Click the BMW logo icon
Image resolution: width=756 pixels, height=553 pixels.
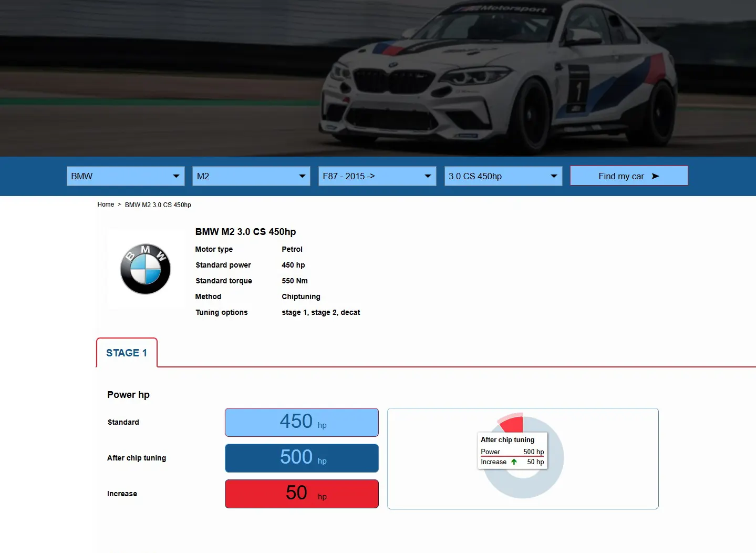(145, 269)
